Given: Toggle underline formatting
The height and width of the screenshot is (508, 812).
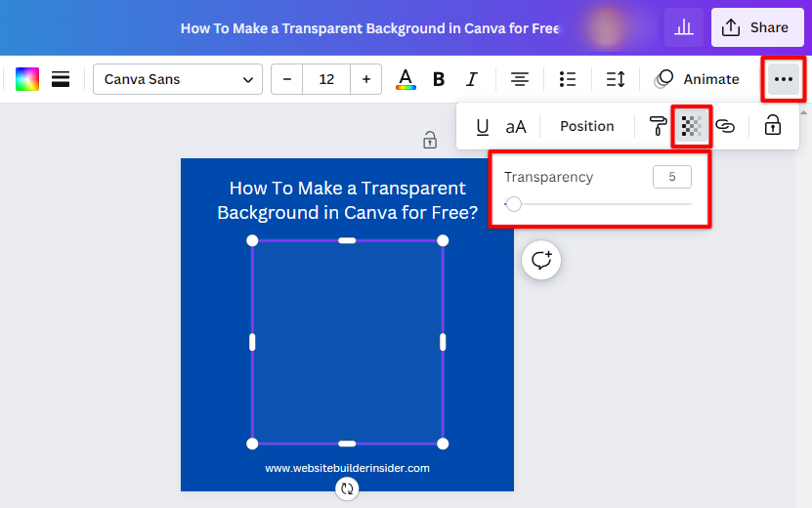Looking at the screenshot, I should (x=482, y=126).
